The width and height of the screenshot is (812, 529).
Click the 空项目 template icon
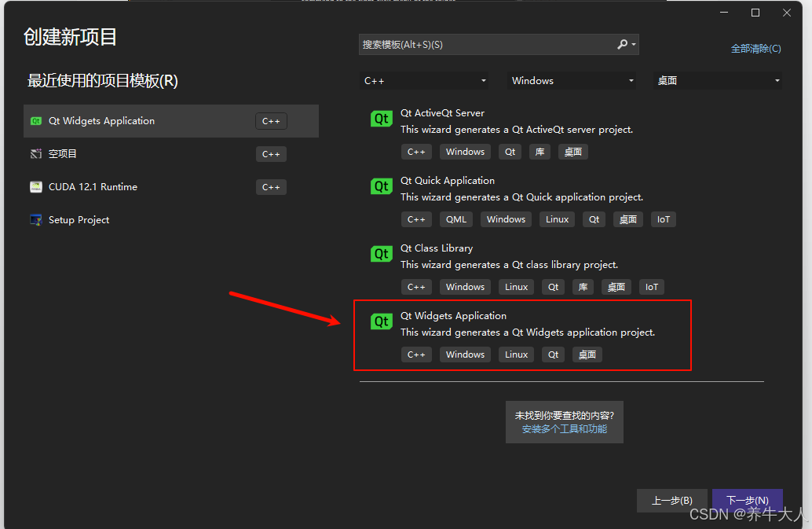click(36, 154)
